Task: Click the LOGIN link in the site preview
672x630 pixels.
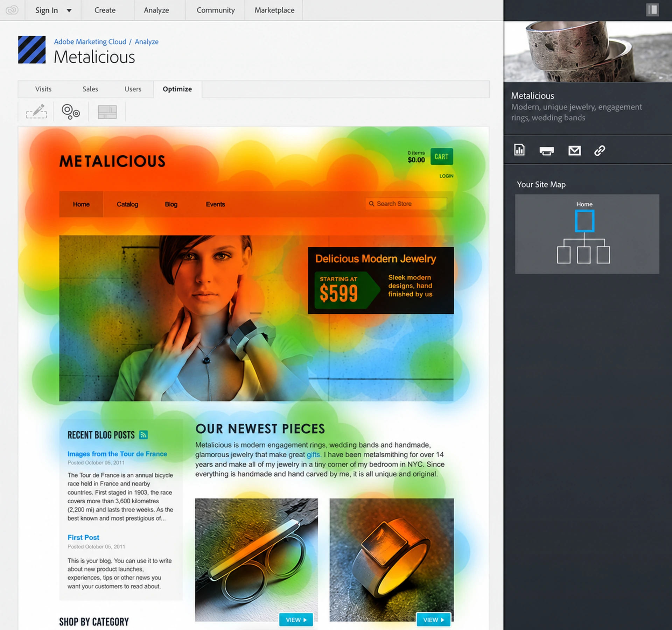Action: click(446, 176)
